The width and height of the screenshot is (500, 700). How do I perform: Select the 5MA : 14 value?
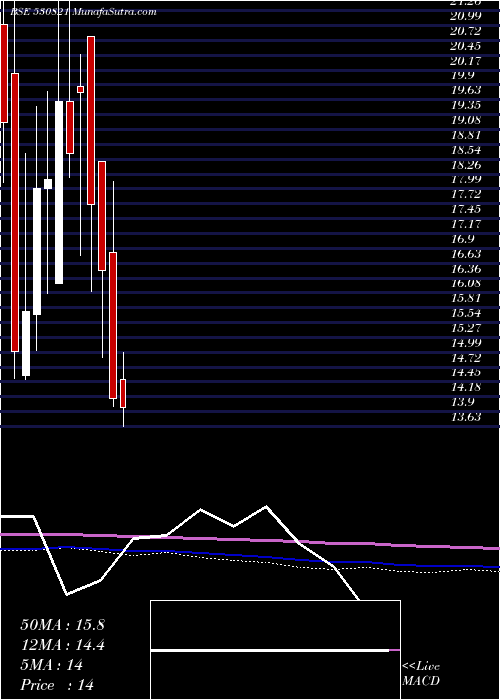tap(51, 665)
